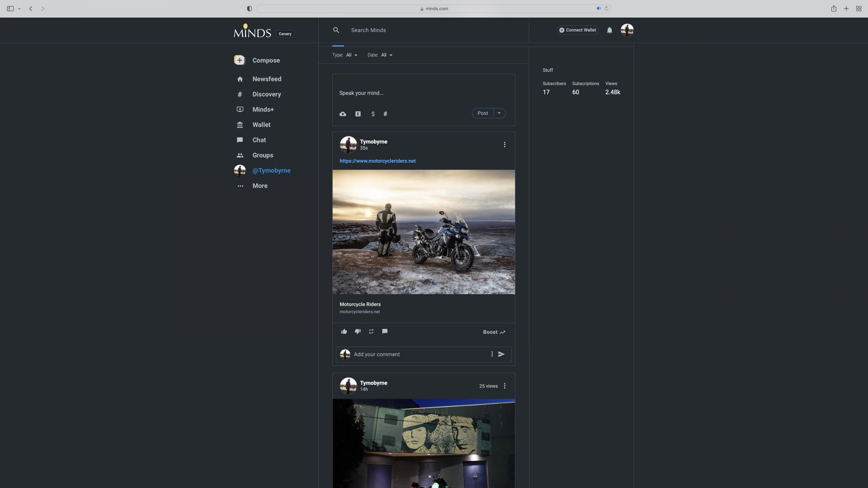Open the Post button dropdown arrow
868x488 pixels.
499,113
